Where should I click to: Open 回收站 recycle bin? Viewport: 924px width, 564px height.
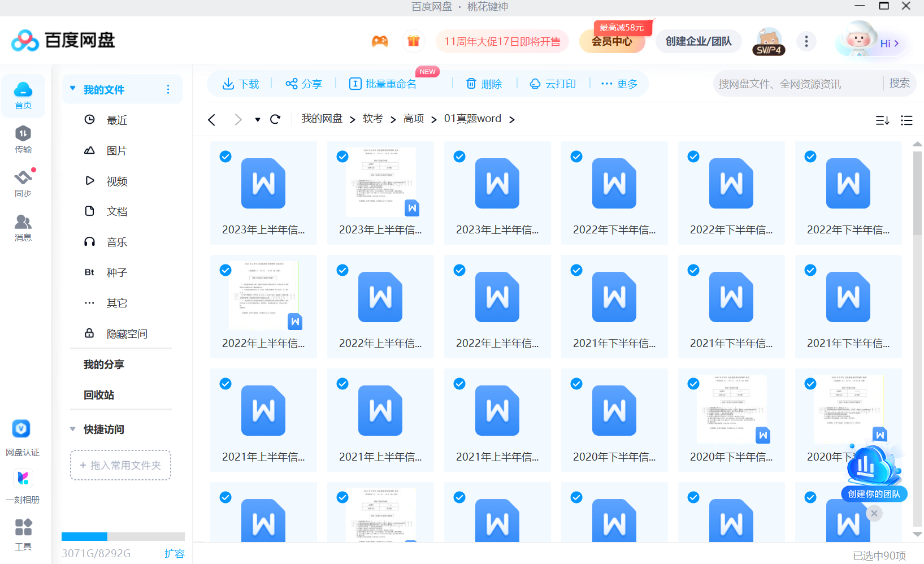99,395
